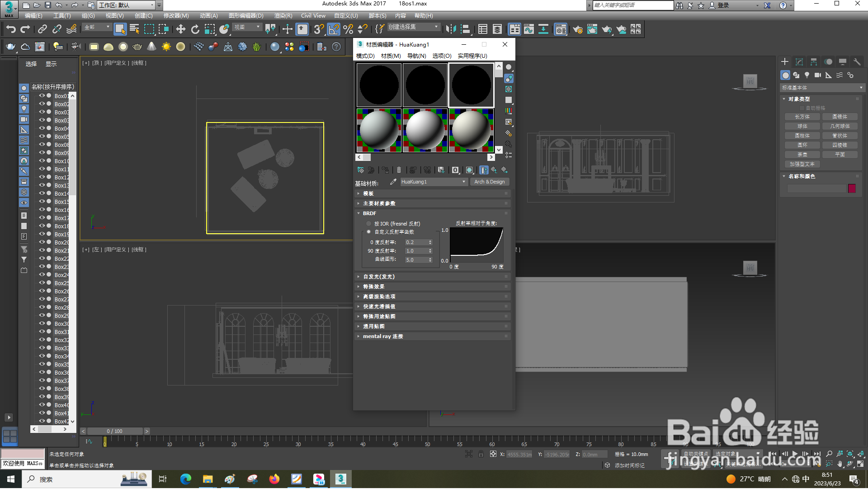Open 材质(M) menu in material editor
The image size is (868, 489).
[391, 56]
